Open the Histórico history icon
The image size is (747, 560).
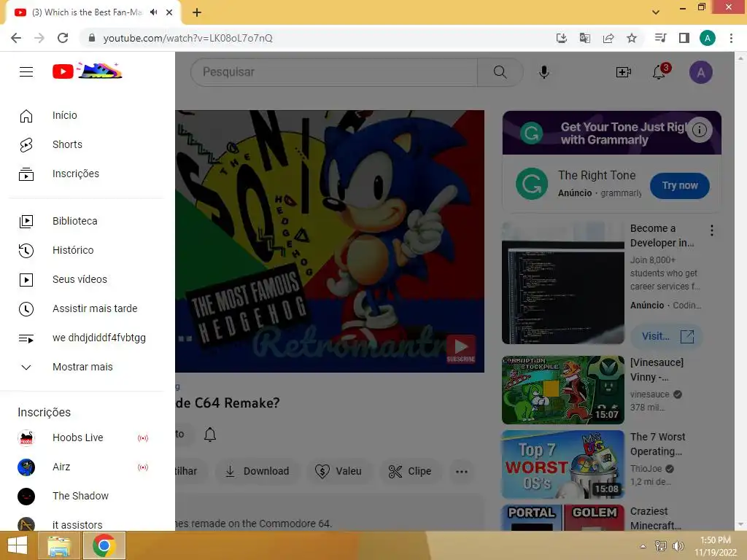(x=26, y=251)
